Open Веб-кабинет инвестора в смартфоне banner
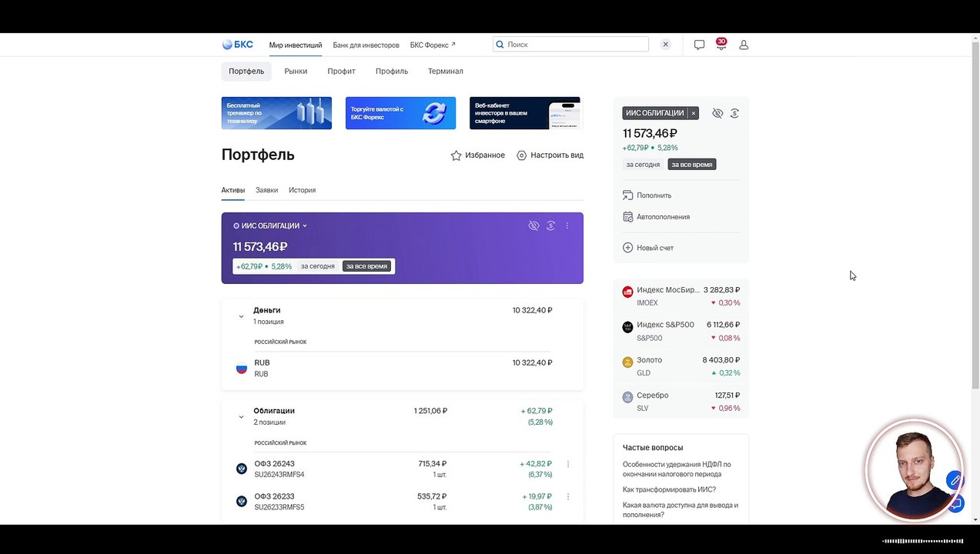980x554 pixels. click(x=525, y=113)
